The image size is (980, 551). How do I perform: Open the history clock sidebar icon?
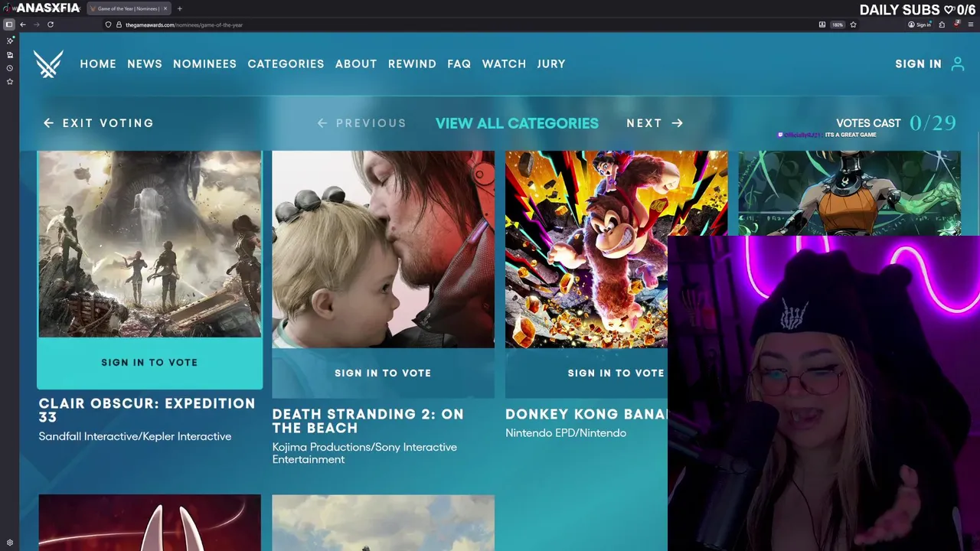pos(10,68)
